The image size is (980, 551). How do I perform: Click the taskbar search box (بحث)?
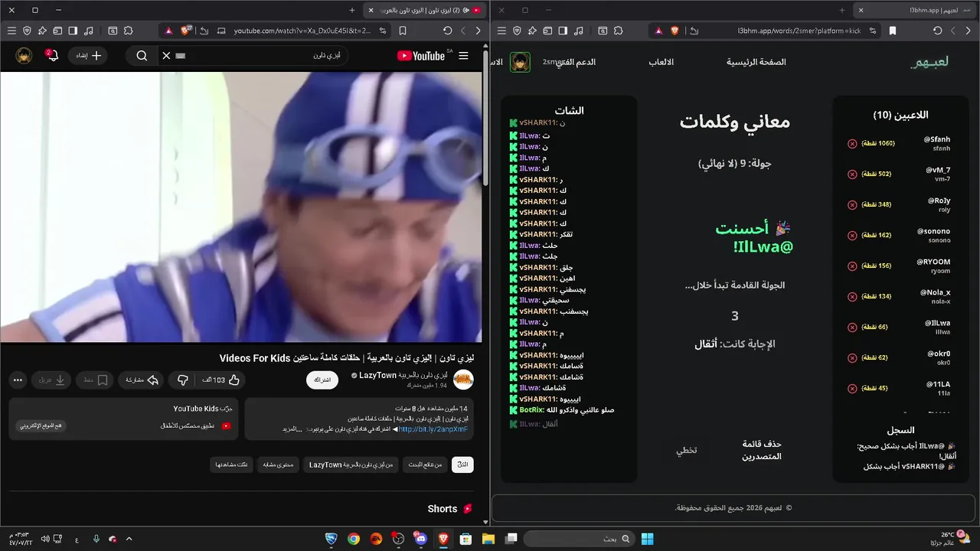pyautogui.click(x=580, y=539)
